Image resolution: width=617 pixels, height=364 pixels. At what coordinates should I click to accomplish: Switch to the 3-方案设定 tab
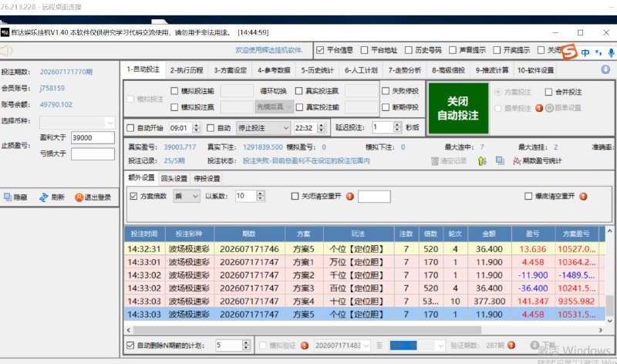230,70
